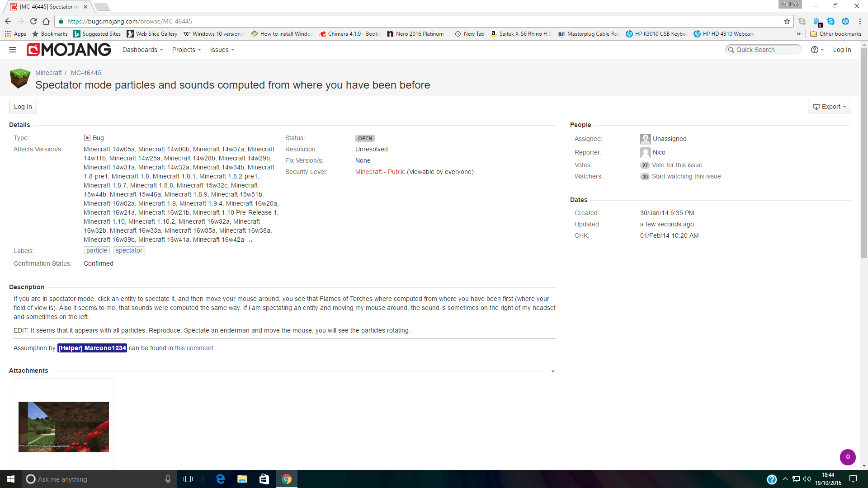Open the Projects menu
The height and width of the screenshot is (488, 868).
186,50
